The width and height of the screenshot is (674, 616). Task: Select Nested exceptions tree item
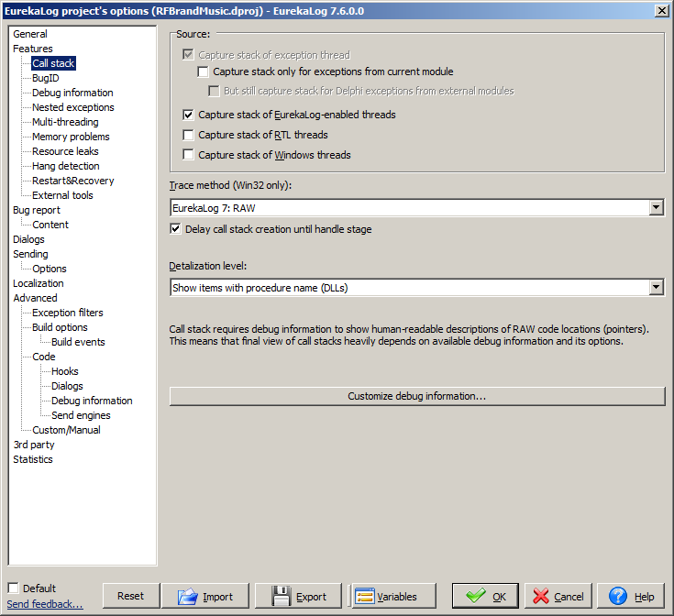tap(73, 107)
